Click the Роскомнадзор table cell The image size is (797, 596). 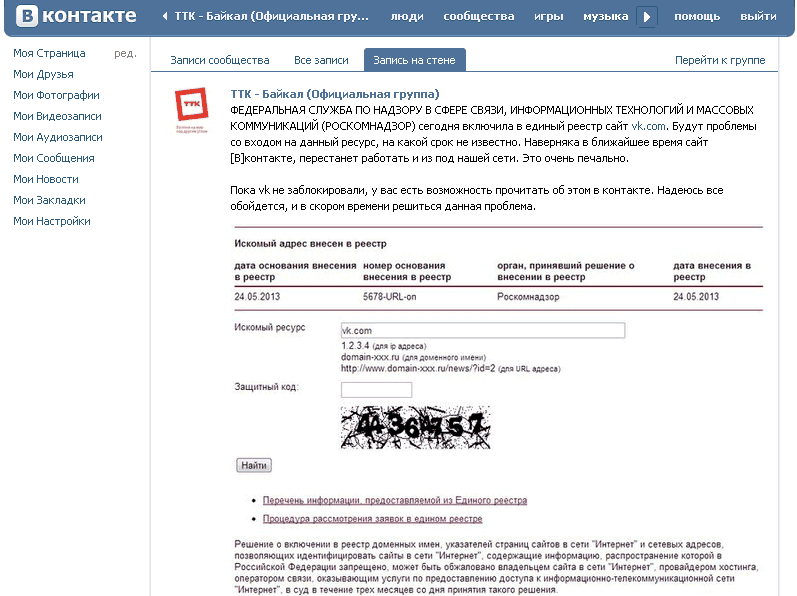click(528, 297)
